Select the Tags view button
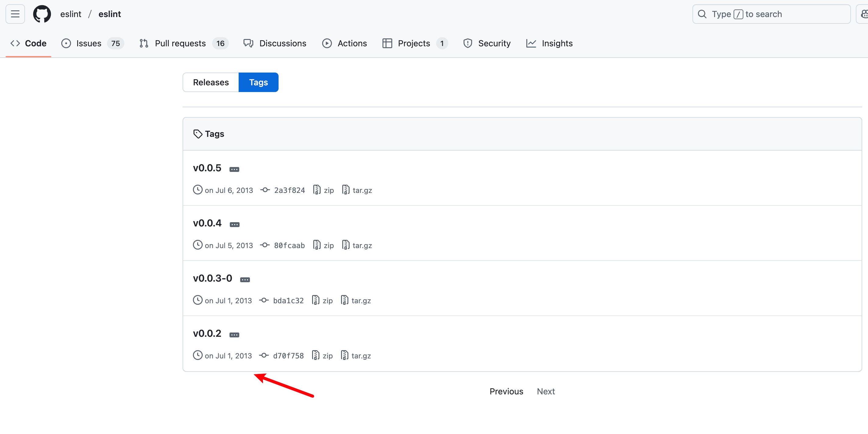 pos(258,82)
